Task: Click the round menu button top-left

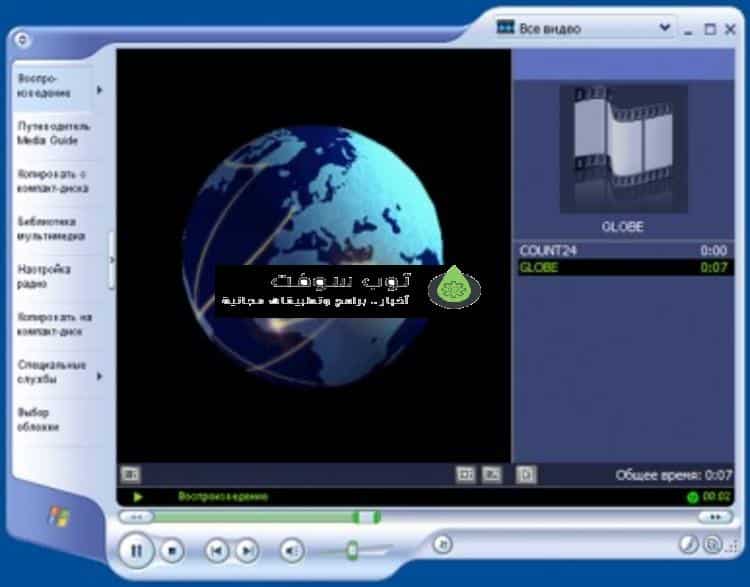Action: (22, 39)
